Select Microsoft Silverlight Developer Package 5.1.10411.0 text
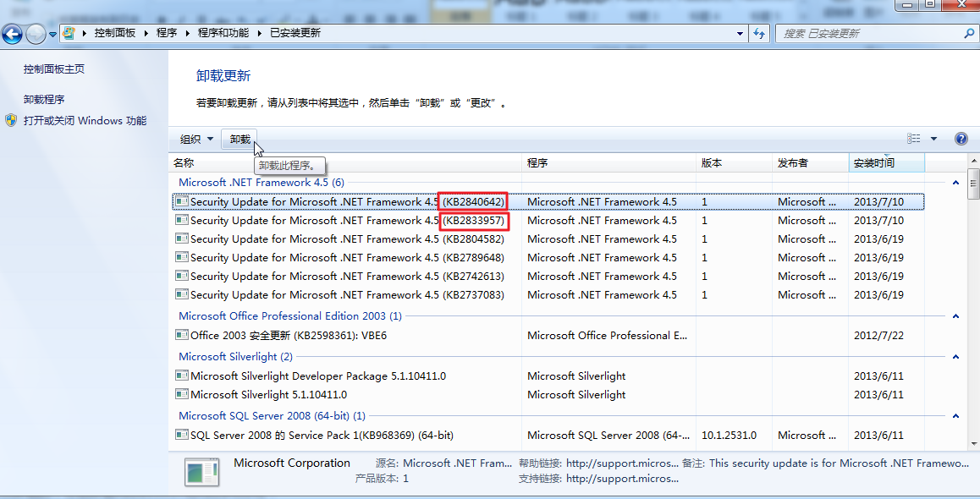Viewport: 980px width, 499px height. 318,376
